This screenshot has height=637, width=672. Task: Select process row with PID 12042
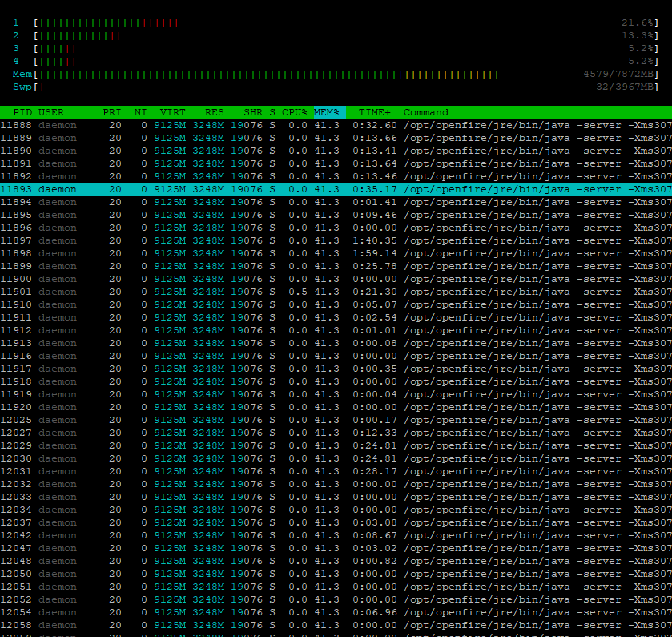(336, 536)
